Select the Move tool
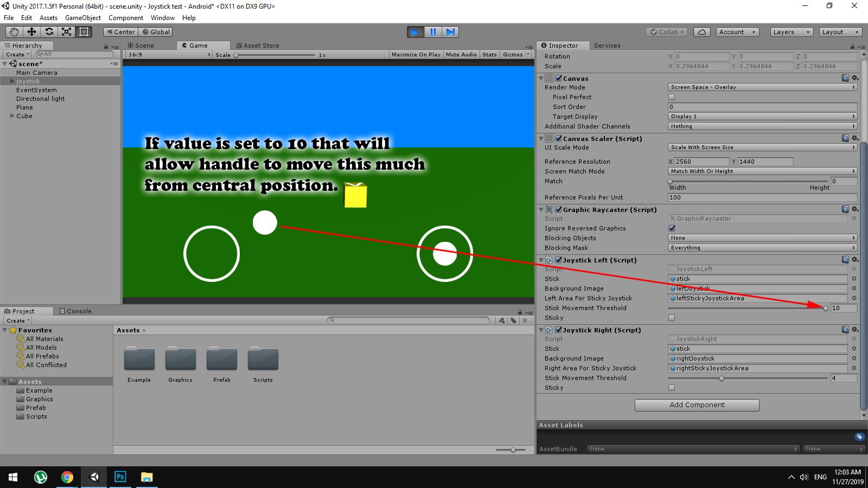 [x=31, y=32]
